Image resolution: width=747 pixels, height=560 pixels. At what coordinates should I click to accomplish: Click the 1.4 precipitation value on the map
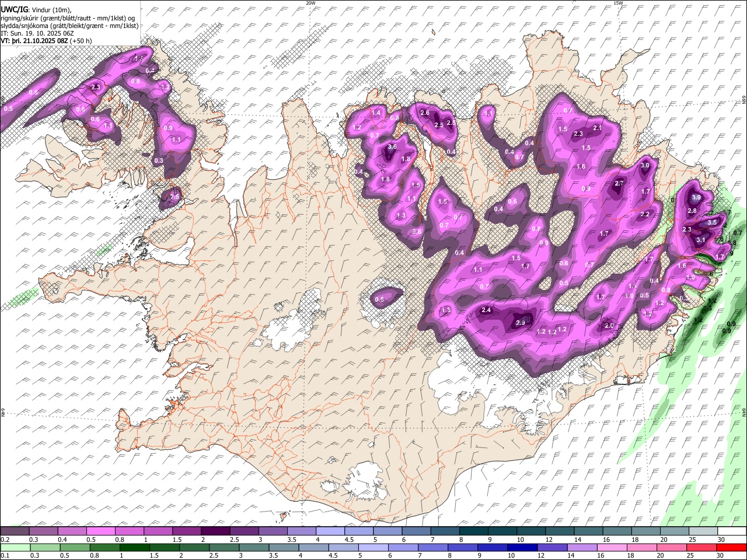[376, 113]
